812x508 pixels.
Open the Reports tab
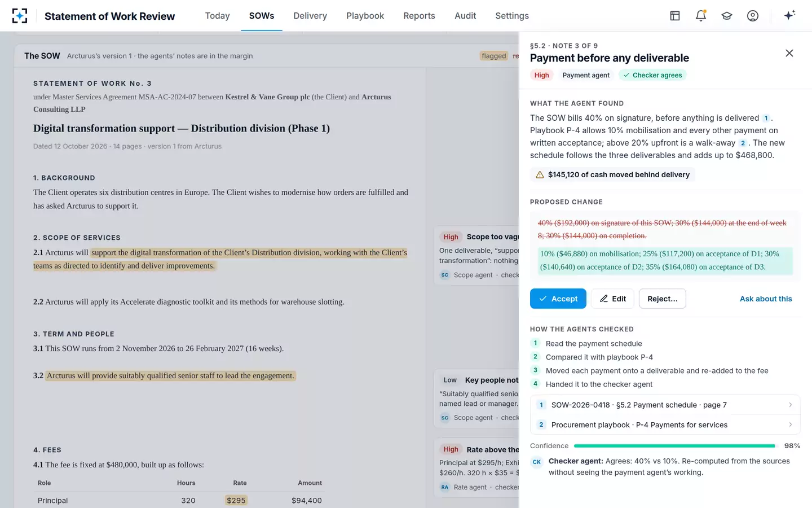[419, 16]
